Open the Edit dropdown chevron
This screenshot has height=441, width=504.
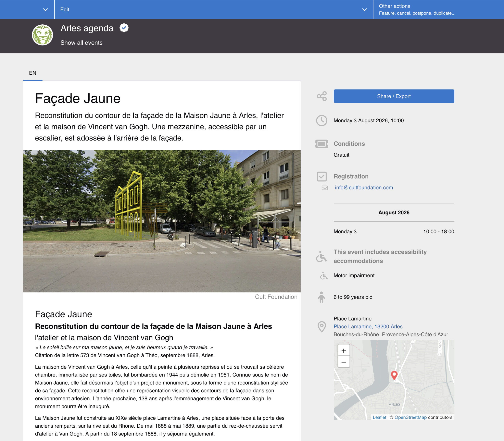click(364, 10)
